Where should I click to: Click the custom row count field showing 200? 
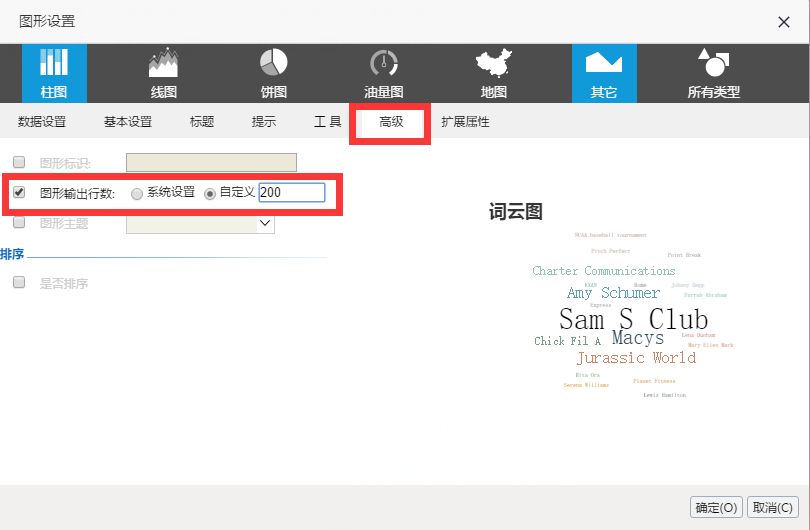(x=292, y=192)
